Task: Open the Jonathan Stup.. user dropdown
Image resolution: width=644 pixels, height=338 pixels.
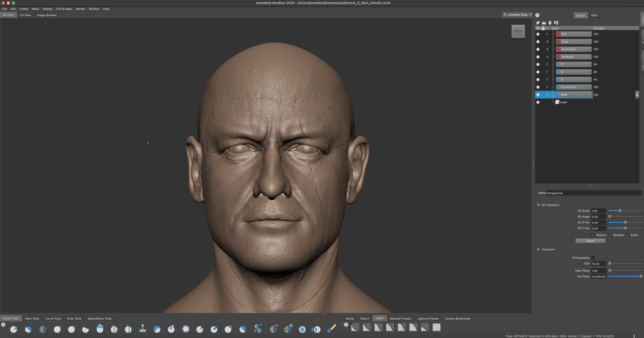Action: (x=517, y=15)
